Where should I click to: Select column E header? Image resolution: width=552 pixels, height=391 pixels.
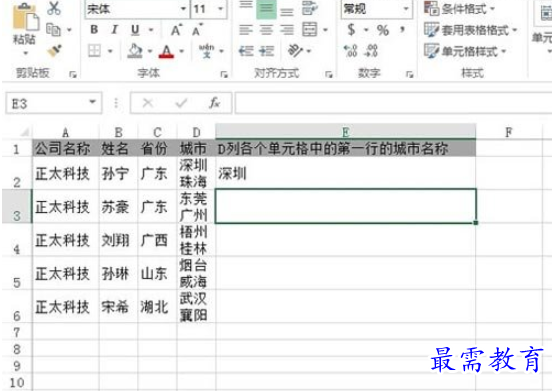point(345,132)
